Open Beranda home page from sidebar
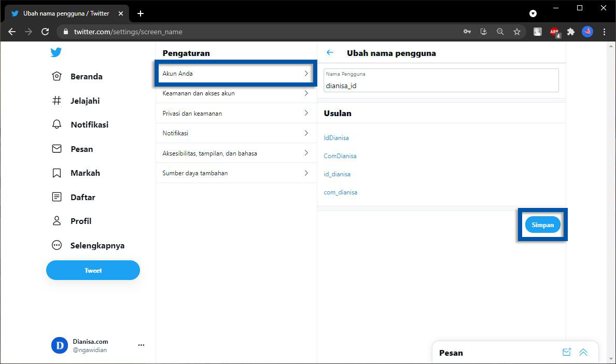This screenshot has width=616, height=364. [x=78, y=77]
